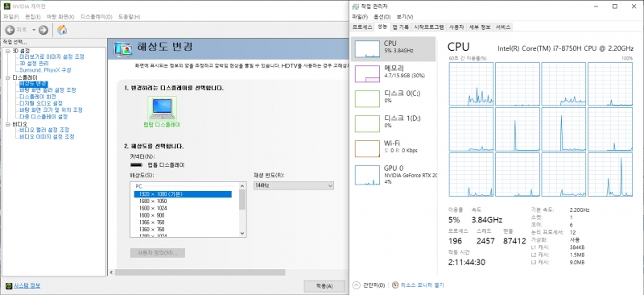Open 다중 디스플레이 설정 tree item

coord(43,116)
